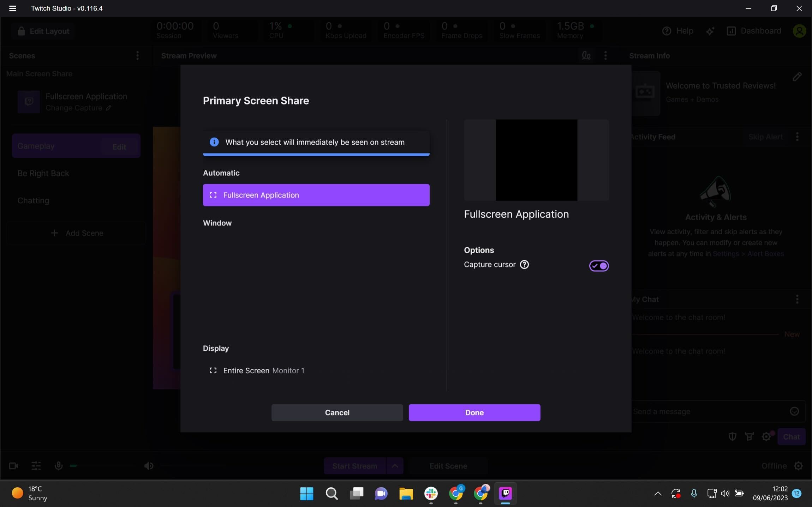Image resolution: width=812 pixels, height=507 pixels.
Task: Open the notification center badge
Action: [x=796, y=493]
